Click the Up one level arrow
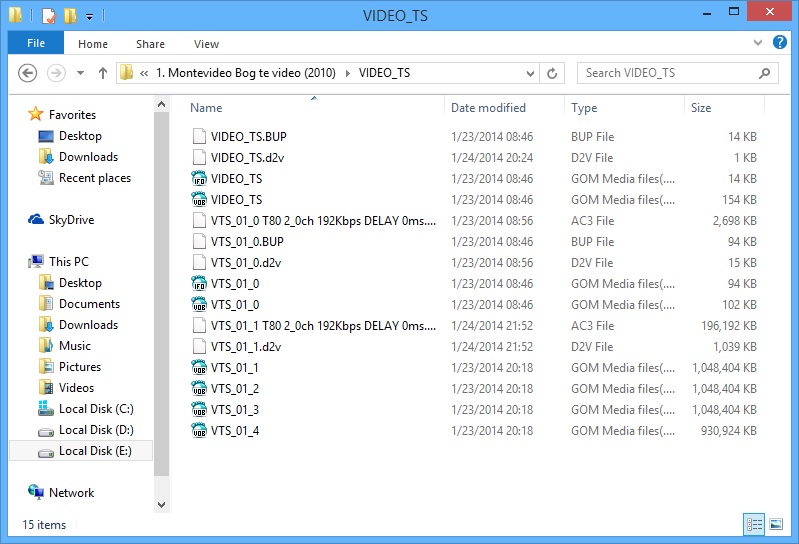 tap(103, 73)
